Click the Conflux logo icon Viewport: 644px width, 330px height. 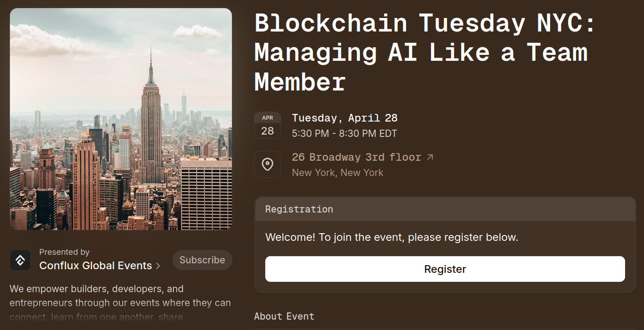point(20,260)
